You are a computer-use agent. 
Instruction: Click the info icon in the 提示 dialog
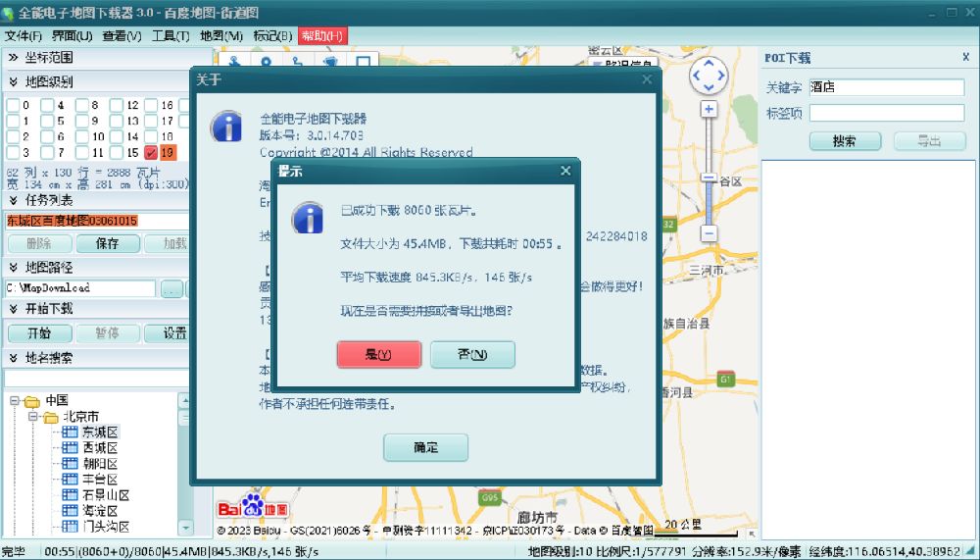308,219
